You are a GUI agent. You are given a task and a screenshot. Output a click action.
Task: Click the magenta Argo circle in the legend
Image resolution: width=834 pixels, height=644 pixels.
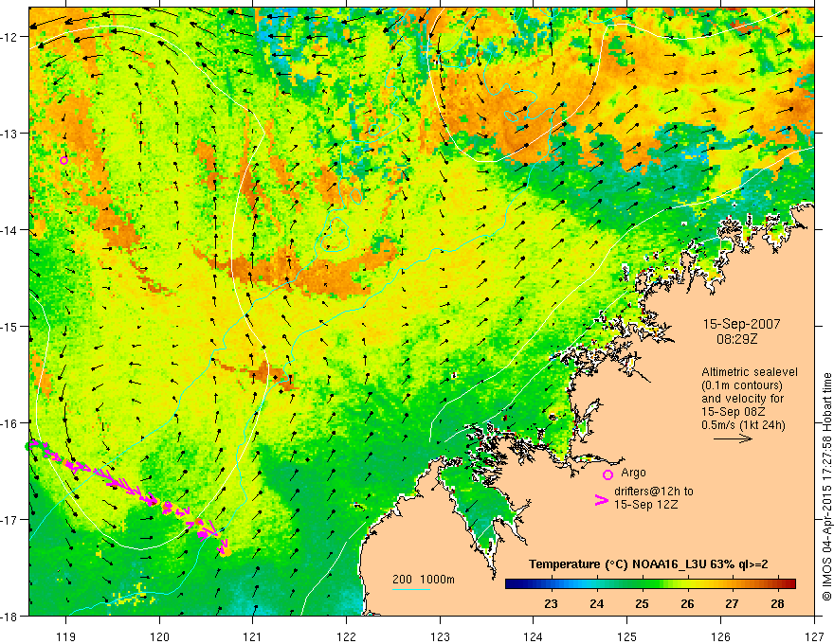pyautogui.click(x=607, y=474)
